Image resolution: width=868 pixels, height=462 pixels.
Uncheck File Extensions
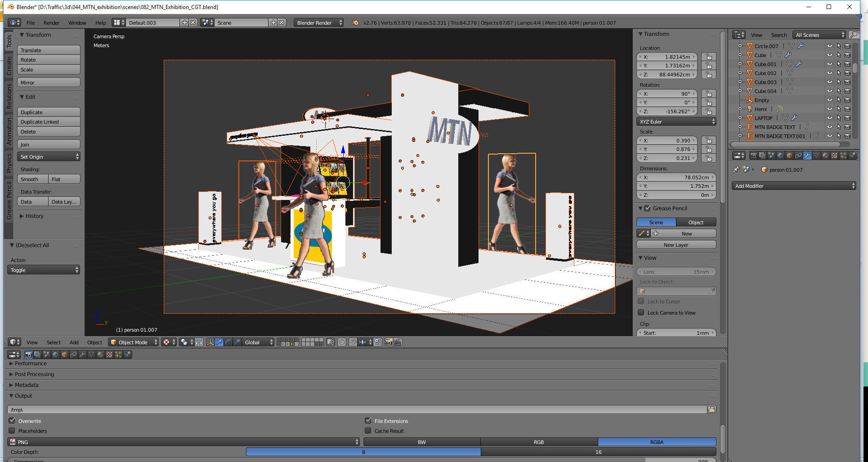pos(368,421)
